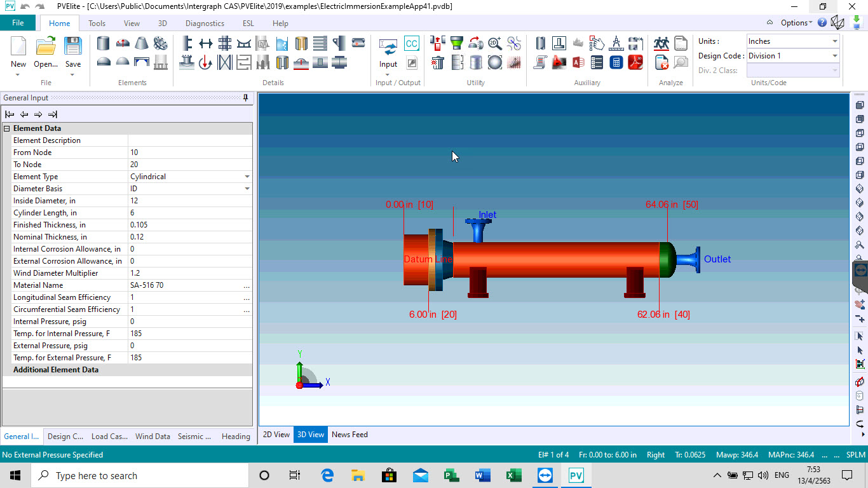This screenshot has width=868, height=488.
Task: Browse Material Name with ellipsis button
Action: tap(247, 285)
